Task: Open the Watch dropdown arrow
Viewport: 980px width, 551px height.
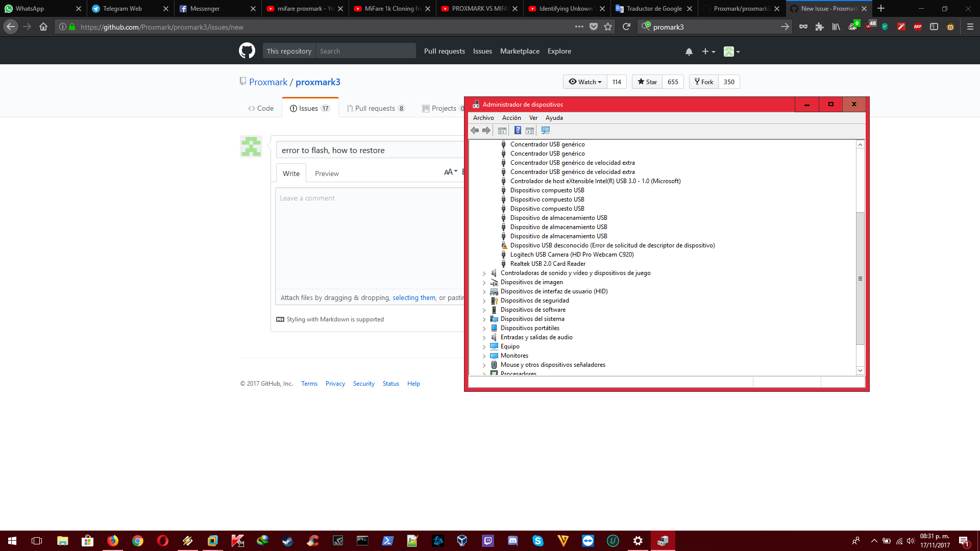Action: pos(599,82)
